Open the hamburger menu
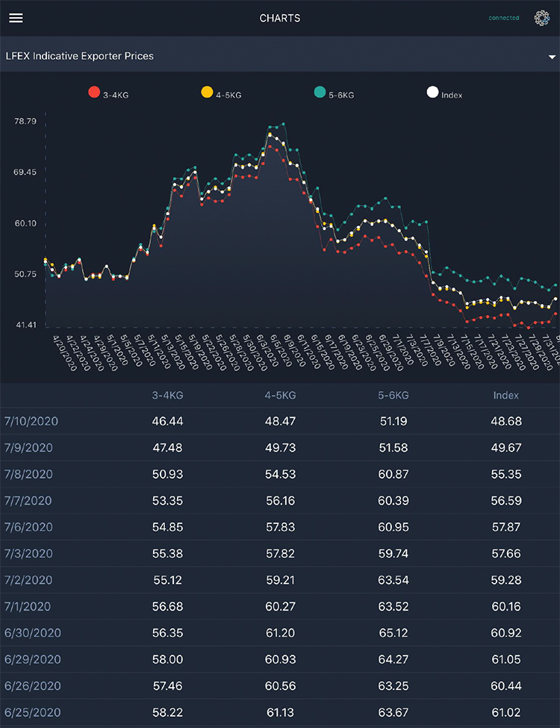This screenshot has height=728, width=560. (16, 18)
